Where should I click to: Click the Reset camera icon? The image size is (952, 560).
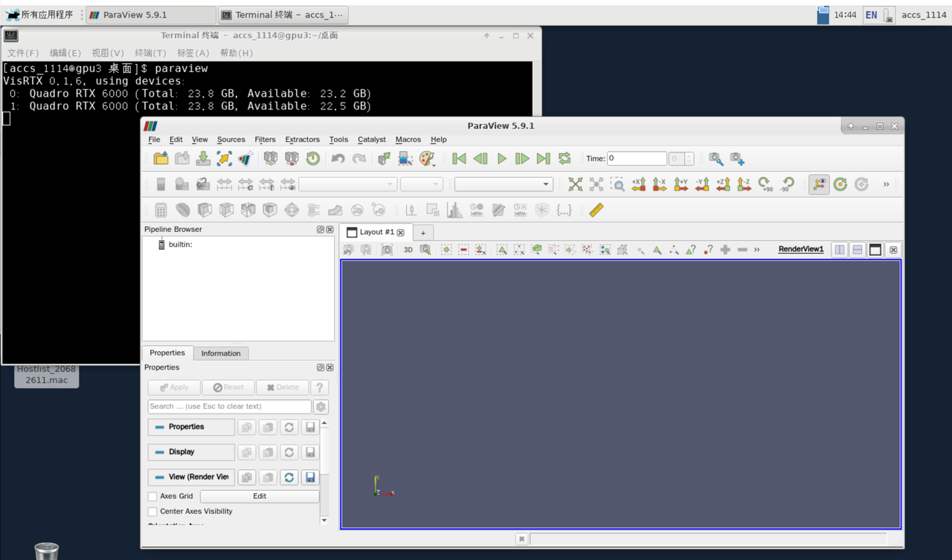[575, 184]
